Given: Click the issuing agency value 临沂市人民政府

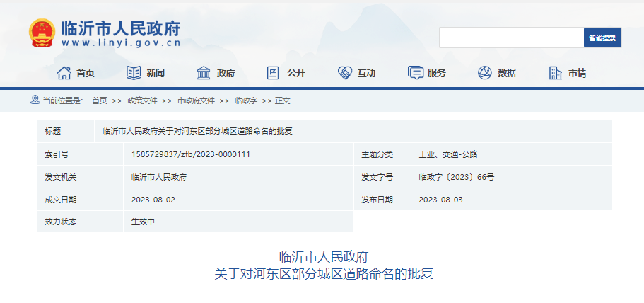Looking at the screenshot, I should click(x=159, y=177).
